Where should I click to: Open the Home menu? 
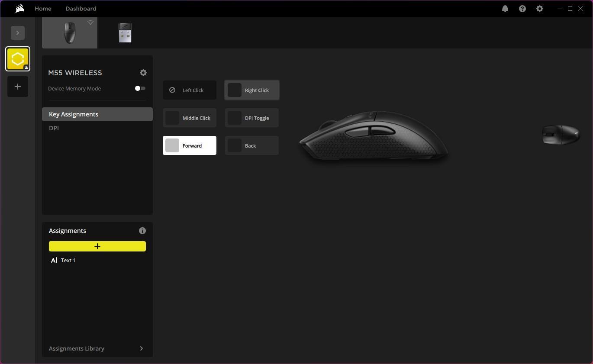pyautogui.click(x=43, y=9)
